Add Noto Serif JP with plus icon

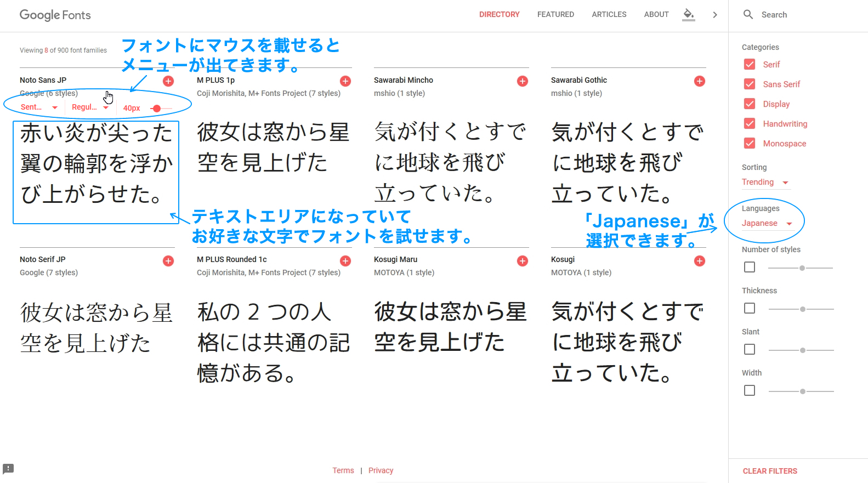coord(168,261)
